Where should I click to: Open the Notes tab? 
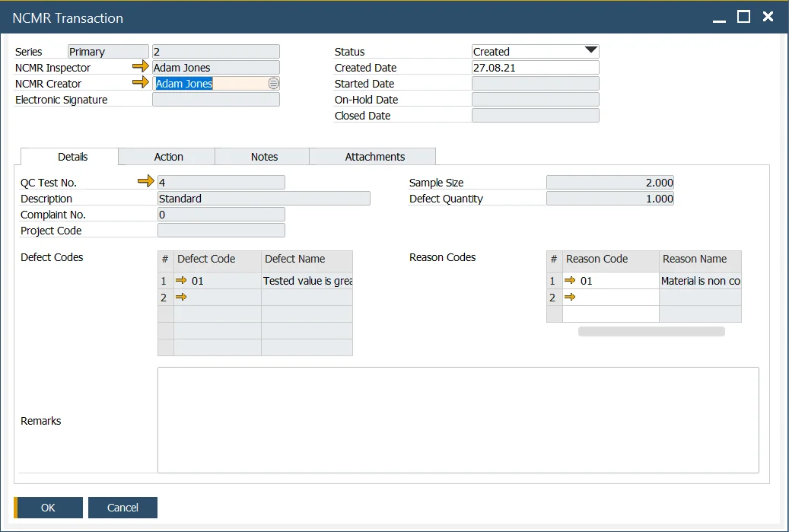[x=264, y=157]
